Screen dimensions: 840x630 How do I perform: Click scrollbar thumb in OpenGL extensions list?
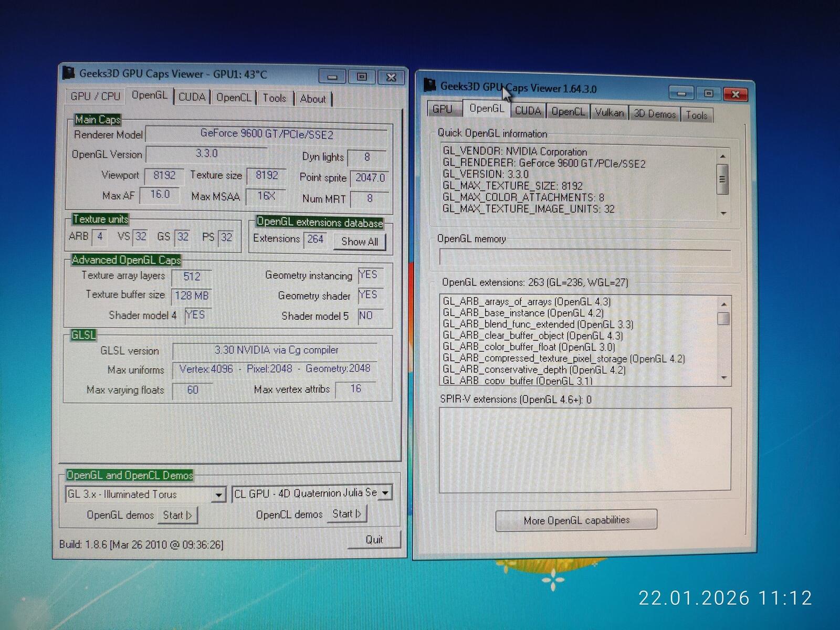coord(724,318)
